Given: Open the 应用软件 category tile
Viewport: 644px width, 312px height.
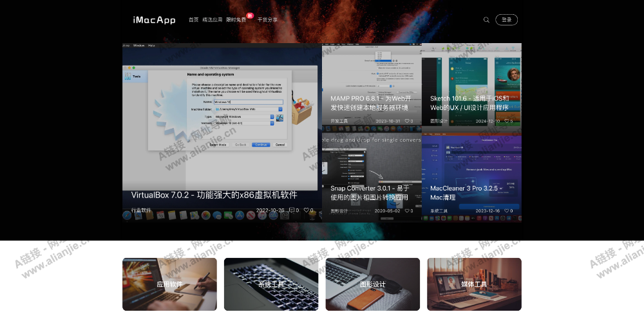Looking at the screenshot, I should click(x=169, y=284).
